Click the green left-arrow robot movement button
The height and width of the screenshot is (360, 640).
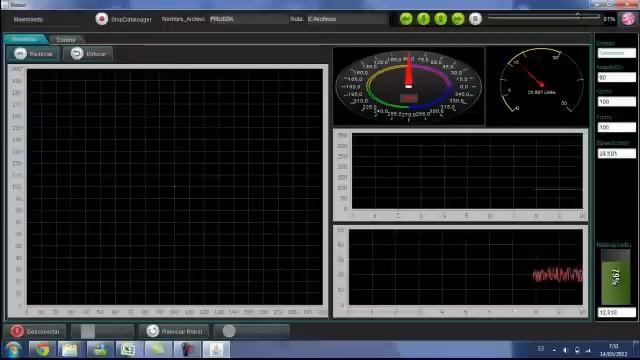(x=406, y=19)
